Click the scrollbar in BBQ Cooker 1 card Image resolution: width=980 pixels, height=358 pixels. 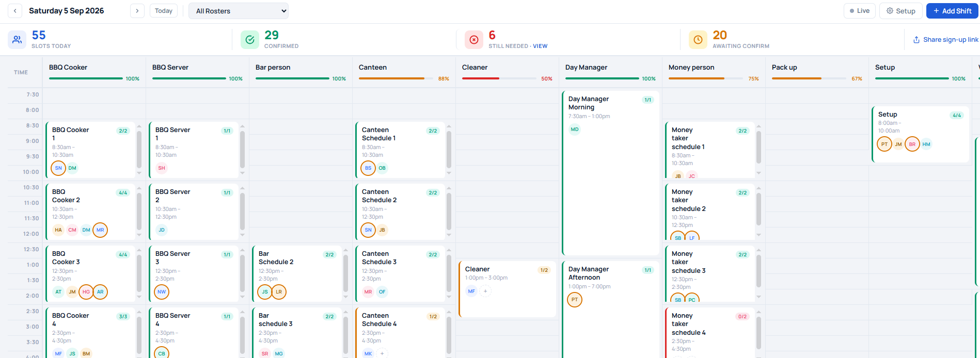pos(139,150)
